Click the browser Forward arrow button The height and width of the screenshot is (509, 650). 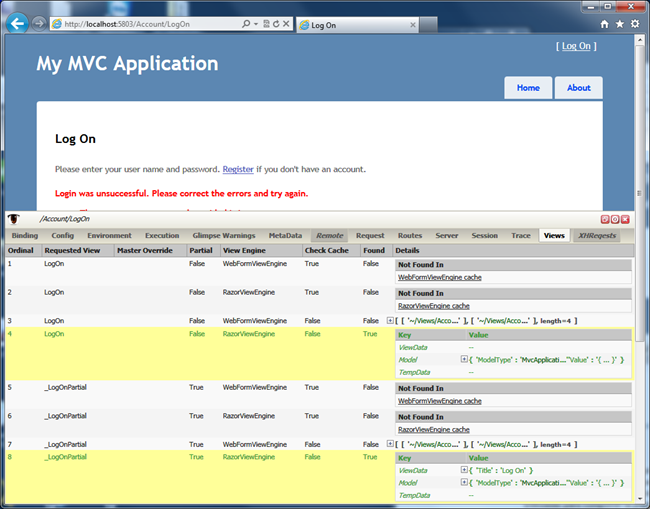pyautogui.click(x=38, y=23)
